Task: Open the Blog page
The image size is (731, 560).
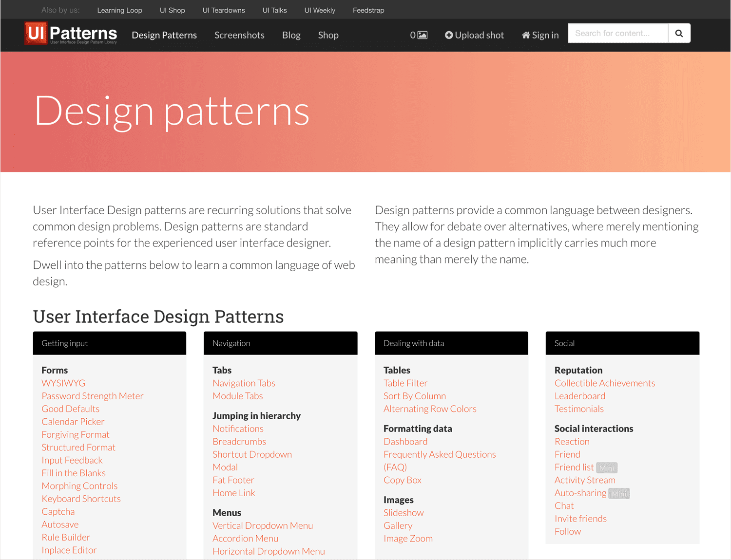Action: (291, 35)
